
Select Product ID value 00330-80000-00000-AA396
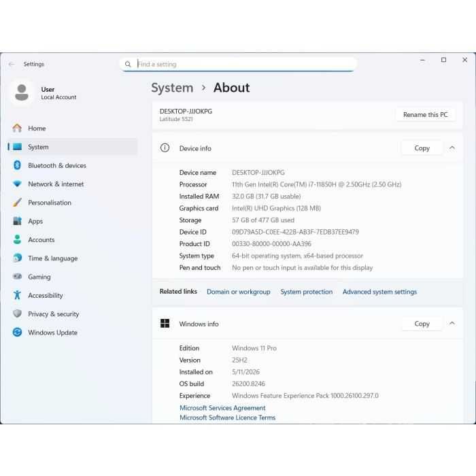(x=271, y=243)
